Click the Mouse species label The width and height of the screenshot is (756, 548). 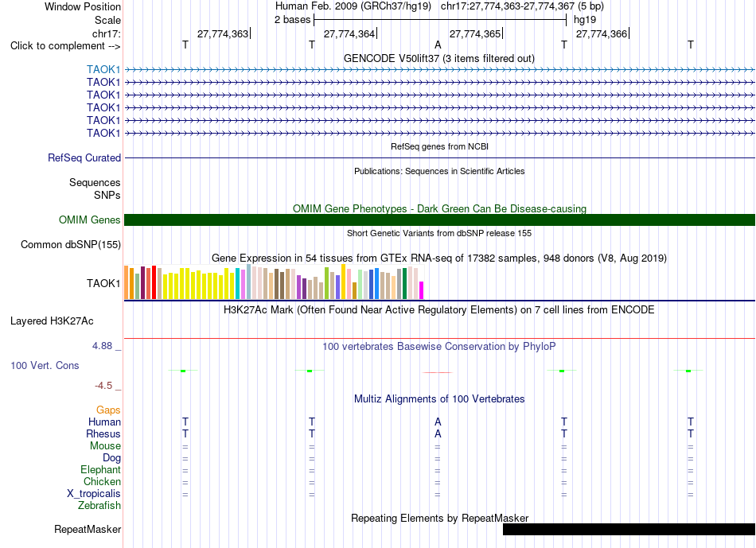(x=105, y=446)
